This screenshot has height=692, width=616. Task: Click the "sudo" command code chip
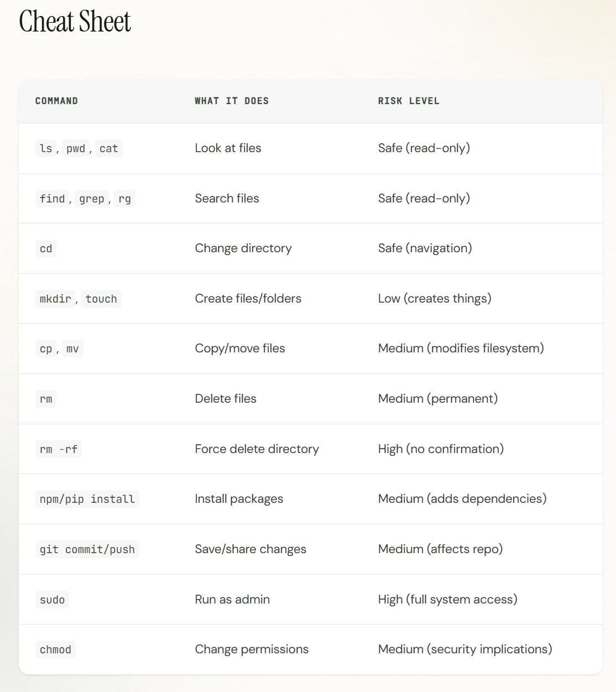coord(52,600)
